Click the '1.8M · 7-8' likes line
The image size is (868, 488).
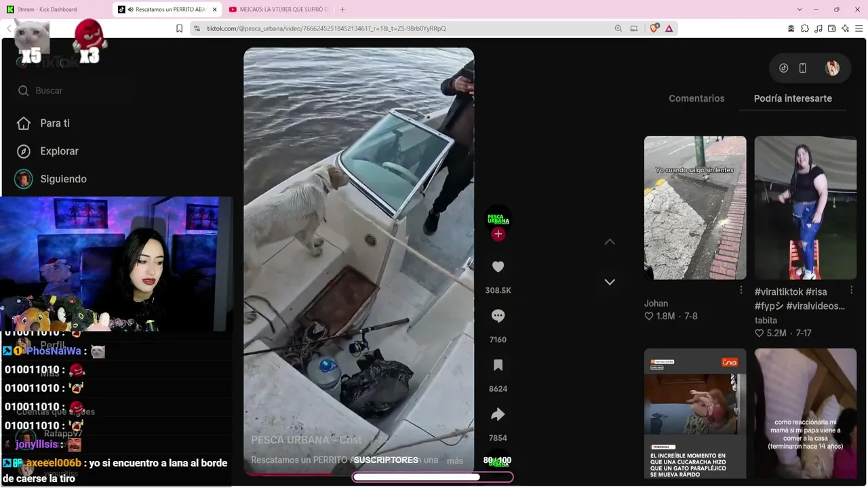point(671,317)
